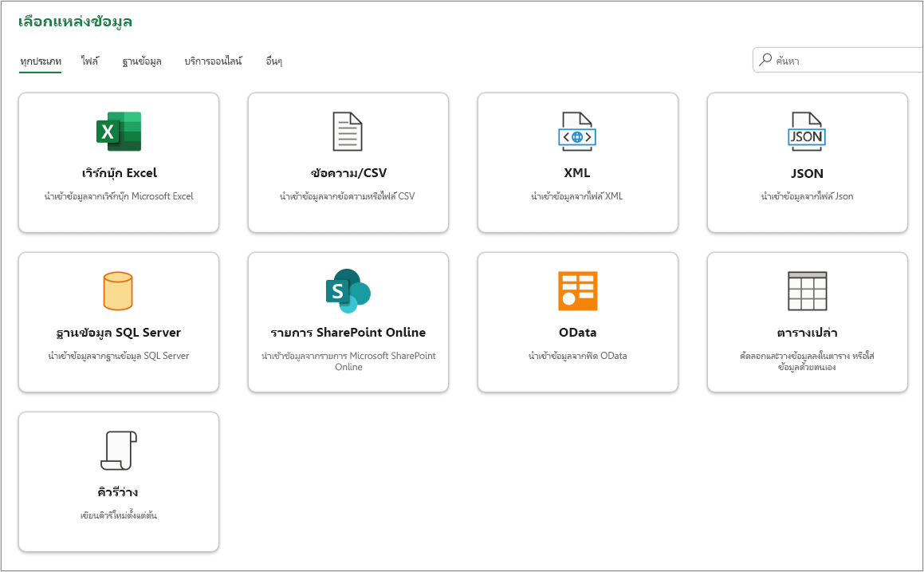Choose the ตารางเปล่า title label
The height and width of the screenshot is (572, 924).
pyautogui.click(x=807, y=333)
